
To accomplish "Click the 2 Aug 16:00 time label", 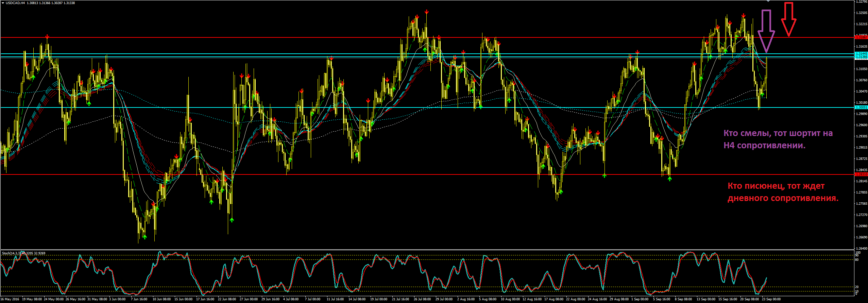I will [x=466, y=299].
